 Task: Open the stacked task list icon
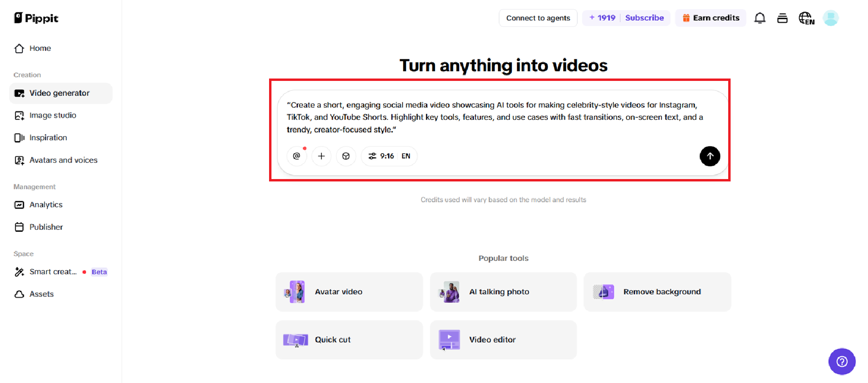click(x=782, y=18)
